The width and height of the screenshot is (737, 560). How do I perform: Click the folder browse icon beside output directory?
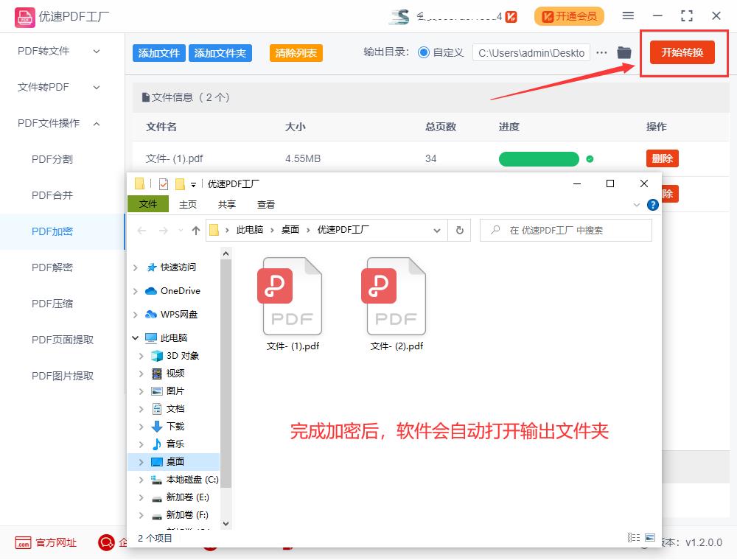(624, 52)
